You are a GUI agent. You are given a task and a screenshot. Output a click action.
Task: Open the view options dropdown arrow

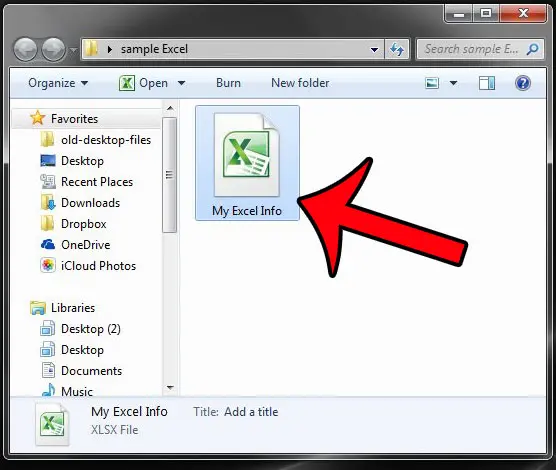453,83
